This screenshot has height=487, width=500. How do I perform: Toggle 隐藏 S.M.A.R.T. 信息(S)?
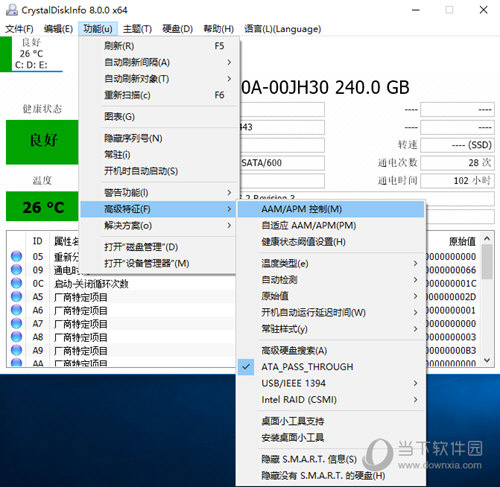331,459
